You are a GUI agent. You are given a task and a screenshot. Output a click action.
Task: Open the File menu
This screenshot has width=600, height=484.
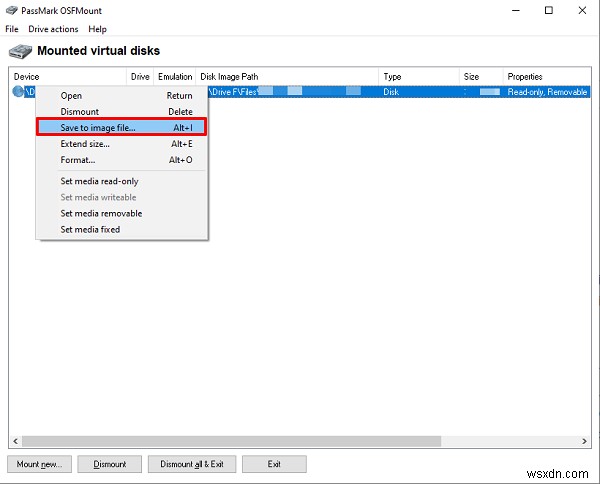pyautogui.click(x=11, y=29)
